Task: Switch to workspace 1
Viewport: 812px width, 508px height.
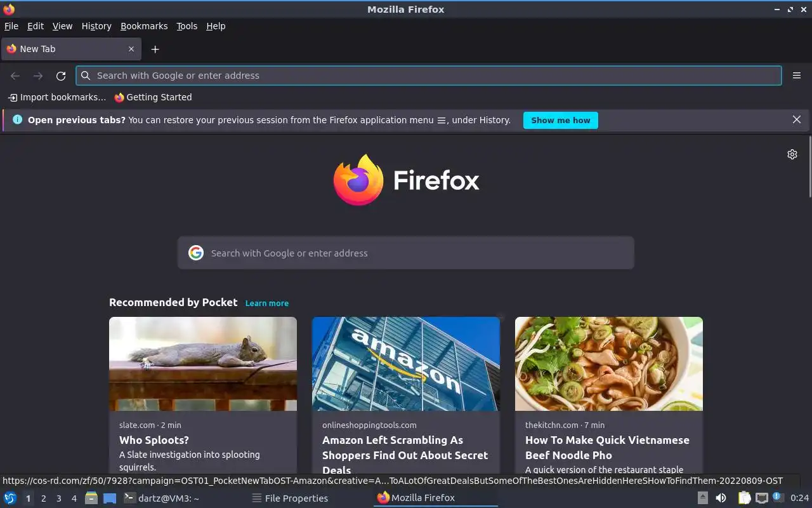Action: pyautogui.click(x=28, y=498)
